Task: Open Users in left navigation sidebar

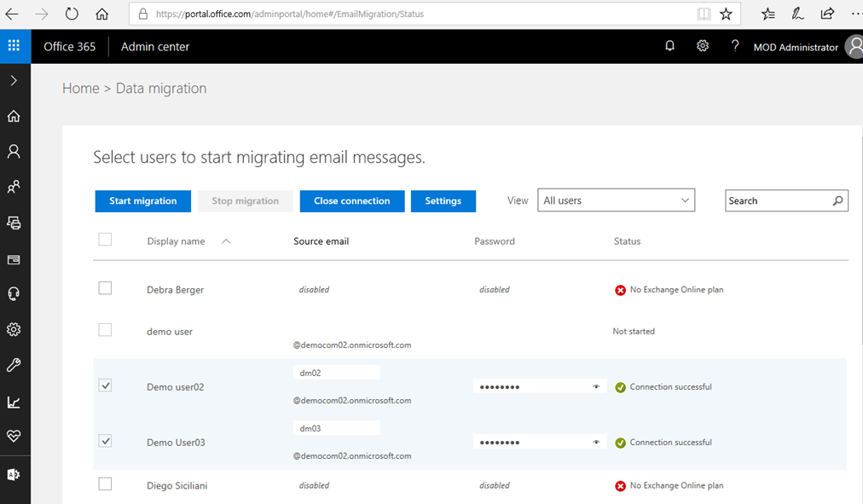Action: point(14,151)
